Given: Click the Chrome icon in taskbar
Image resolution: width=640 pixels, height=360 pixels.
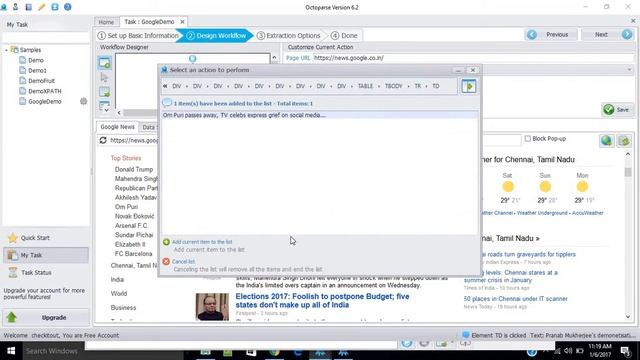Looking at the screenshot, I should click(x=274, y=352).
